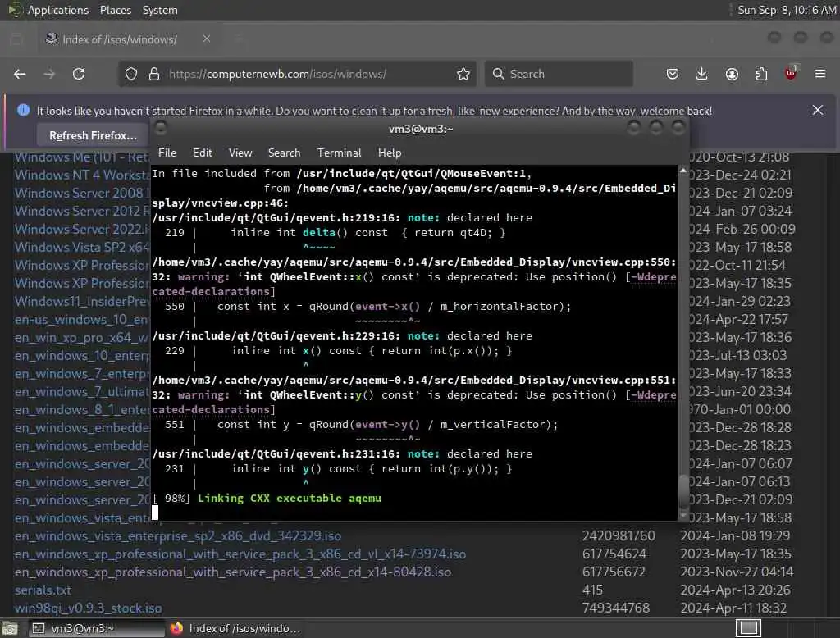Open Windows Server 2012 link
This screenshot has height=638, width=840.
pos(82,211)
